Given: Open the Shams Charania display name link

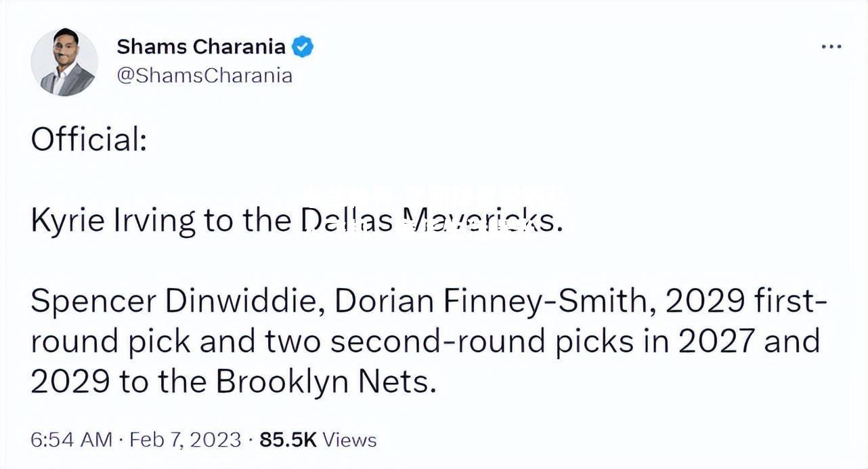Looking at the screenshot, I should [x=201, y=47].
